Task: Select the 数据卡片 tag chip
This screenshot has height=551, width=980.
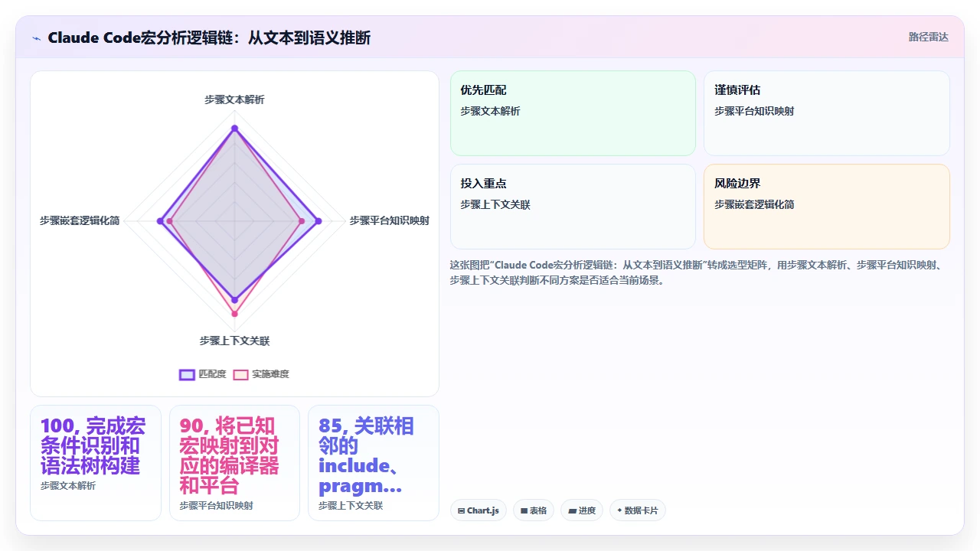Action: 638,510
